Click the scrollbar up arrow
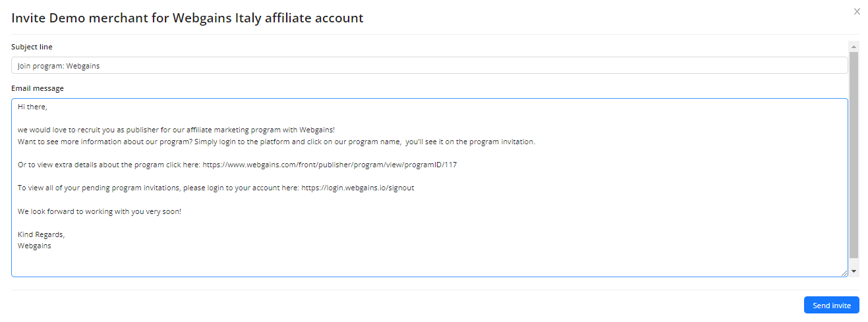This screenshot has width=868, height=322. point(854,47)
